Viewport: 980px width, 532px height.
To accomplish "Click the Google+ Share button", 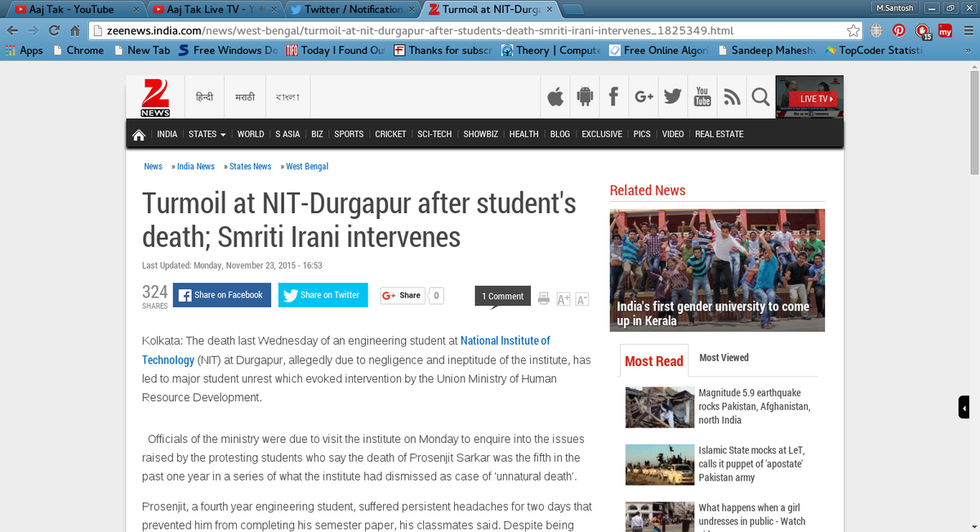I will point(402,295).
